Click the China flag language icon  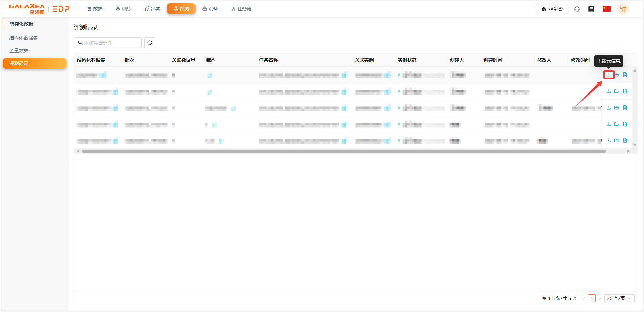606,9
